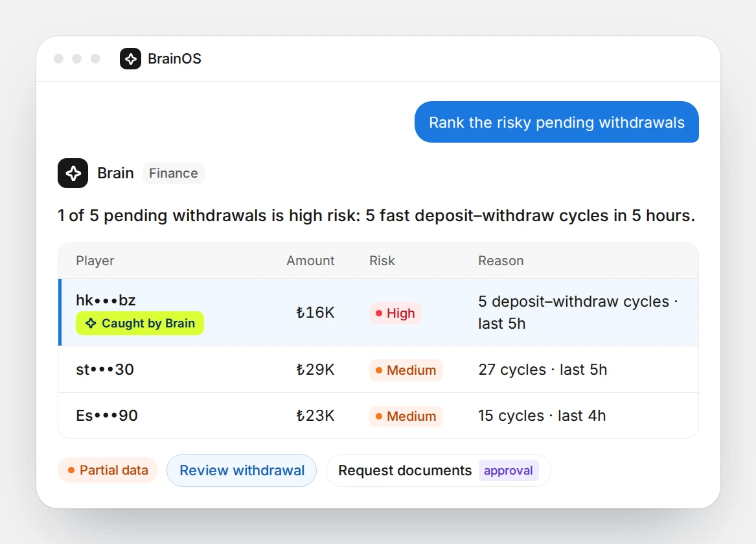The width and height of the screenshot is (756, 544).
Task: Open the Review withdrawal action
Action: point(242,470)
